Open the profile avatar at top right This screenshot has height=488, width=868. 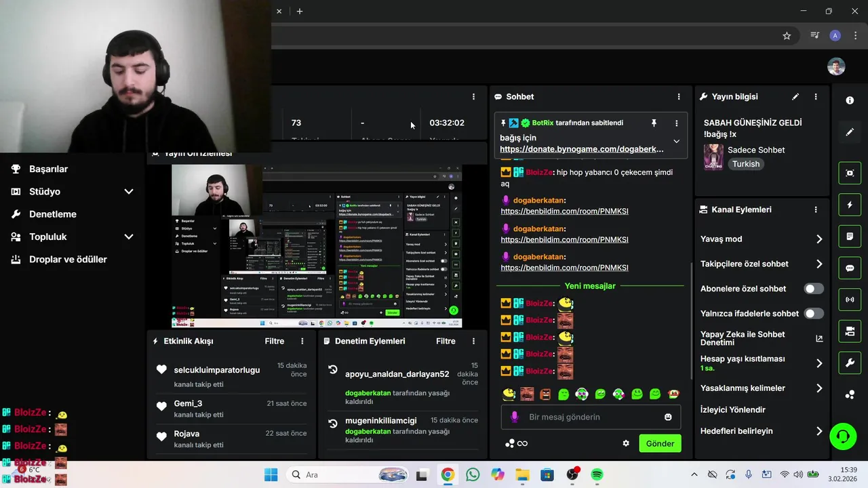tap(836, 66)
